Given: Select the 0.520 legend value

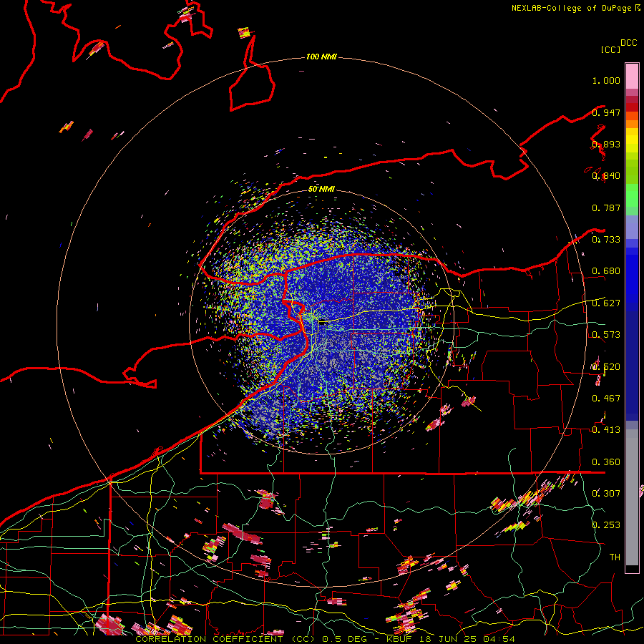Looking at the screenshot, I should point(606,367).
